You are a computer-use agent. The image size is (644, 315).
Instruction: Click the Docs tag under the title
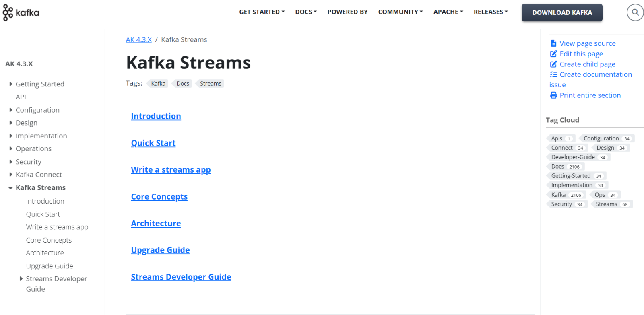pyautogui.click(x=182, y=84)
